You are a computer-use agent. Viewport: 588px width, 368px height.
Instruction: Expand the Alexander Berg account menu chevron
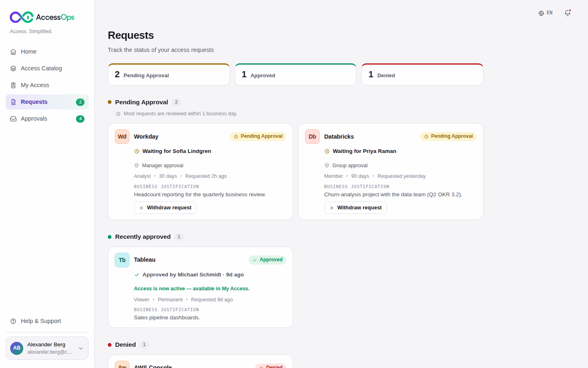[x=81, y=348]
